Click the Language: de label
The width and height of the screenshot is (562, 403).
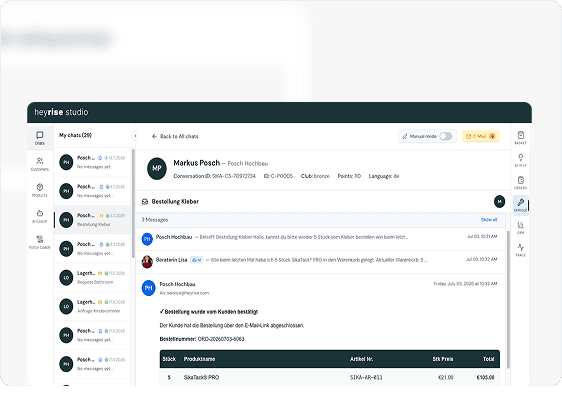click(x=384, y=176)
